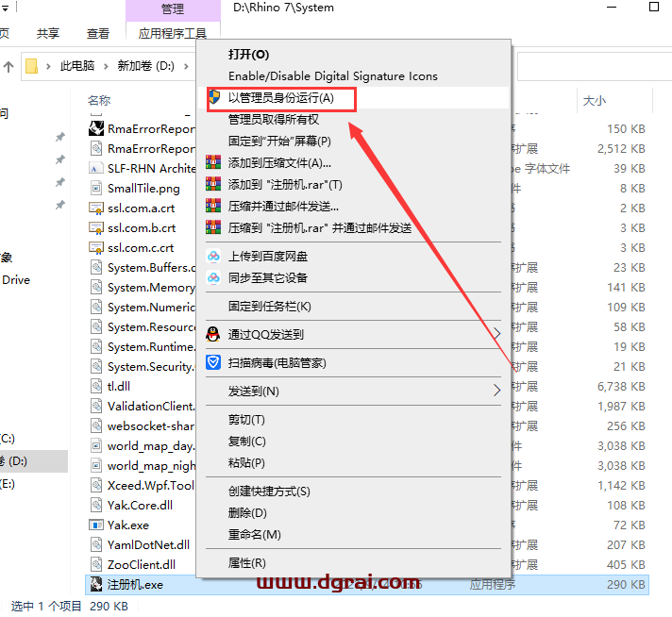Click the Baidu icon beside 同步至其它设备

coord(213,277)
